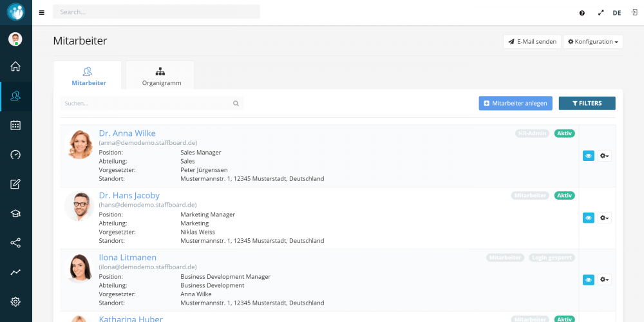Click anna@demodemo.staffboard.de email
The height and width of the screenshot is (322, 644).
click(148, 143)
